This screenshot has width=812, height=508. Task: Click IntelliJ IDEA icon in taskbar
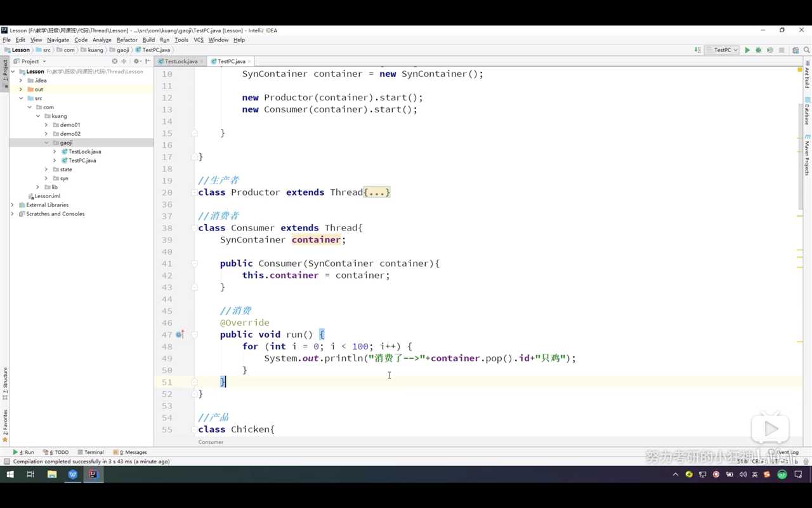[x=93, y=474]
